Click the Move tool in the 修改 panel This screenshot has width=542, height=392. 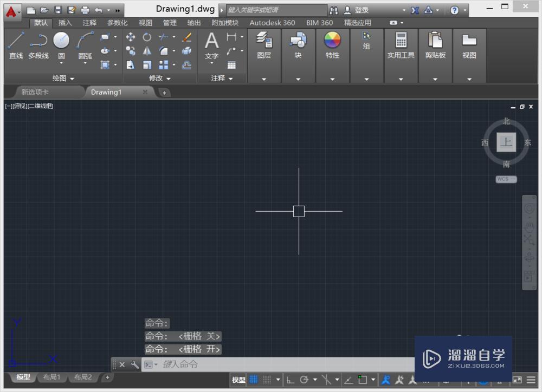130,37
